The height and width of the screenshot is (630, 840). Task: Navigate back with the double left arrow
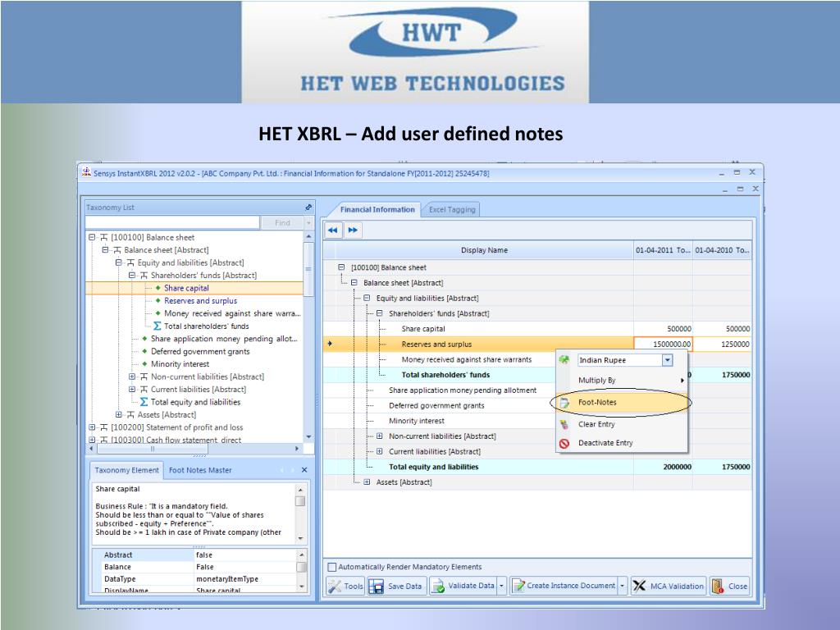pos(333,231)
